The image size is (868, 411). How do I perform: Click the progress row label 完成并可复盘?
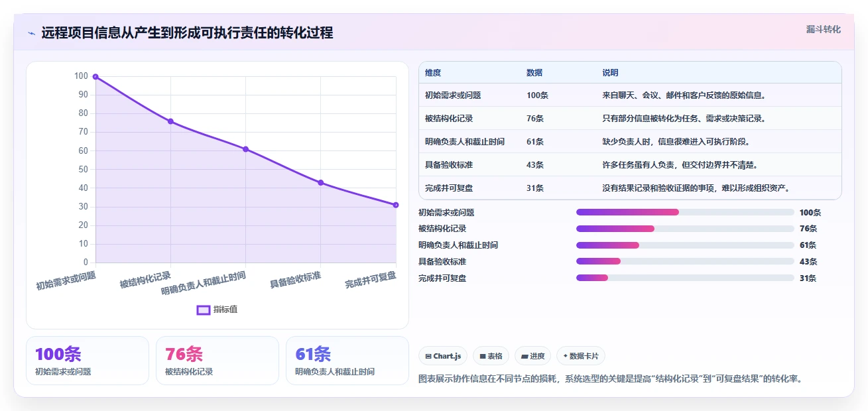[x=442, y=278]
